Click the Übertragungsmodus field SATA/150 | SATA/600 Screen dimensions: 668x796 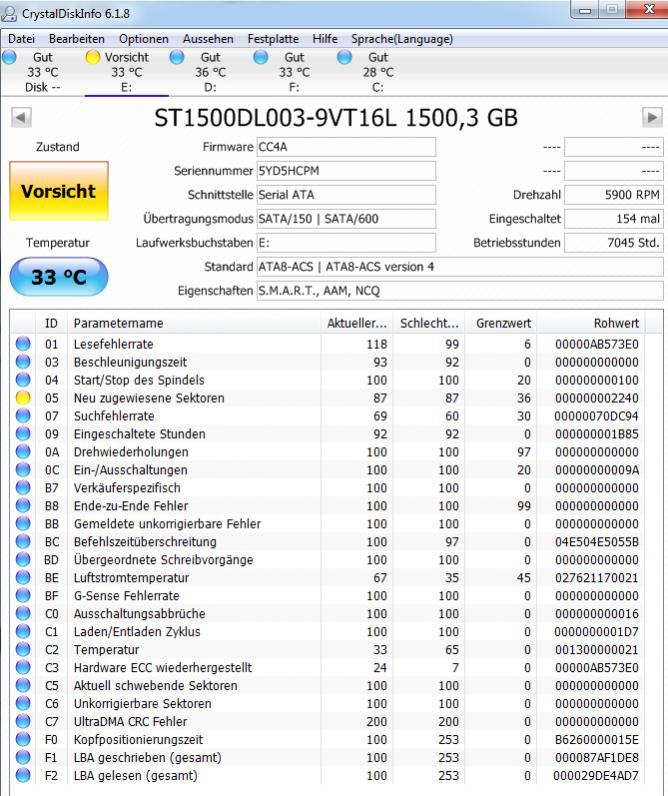(346, 219)
